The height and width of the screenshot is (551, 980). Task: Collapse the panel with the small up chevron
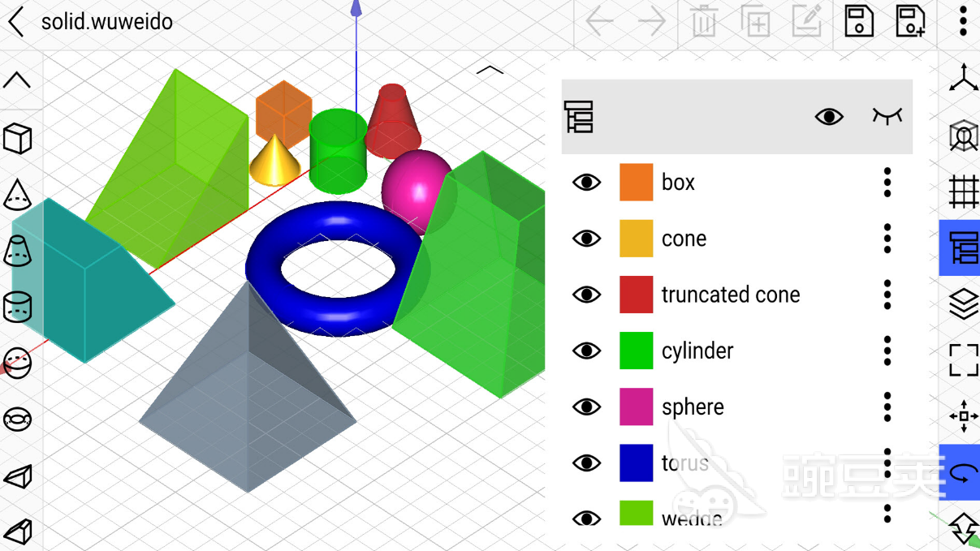[490, 70]
